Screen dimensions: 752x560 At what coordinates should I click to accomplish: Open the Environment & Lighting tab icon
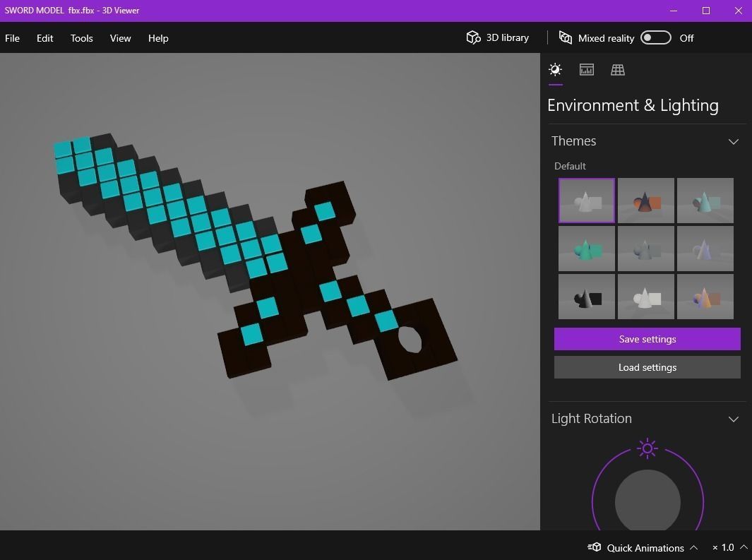556,70
